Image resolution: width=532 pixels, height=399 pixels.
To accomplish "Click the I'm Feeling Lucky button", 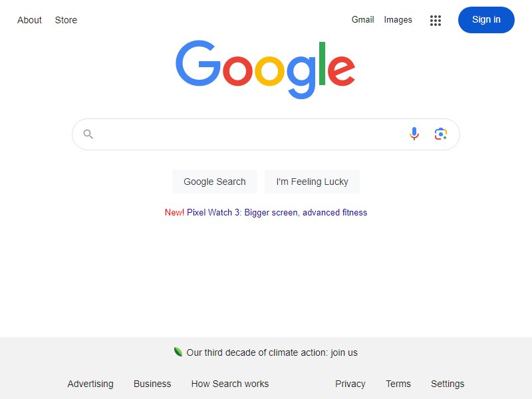I will click(312, 182).
